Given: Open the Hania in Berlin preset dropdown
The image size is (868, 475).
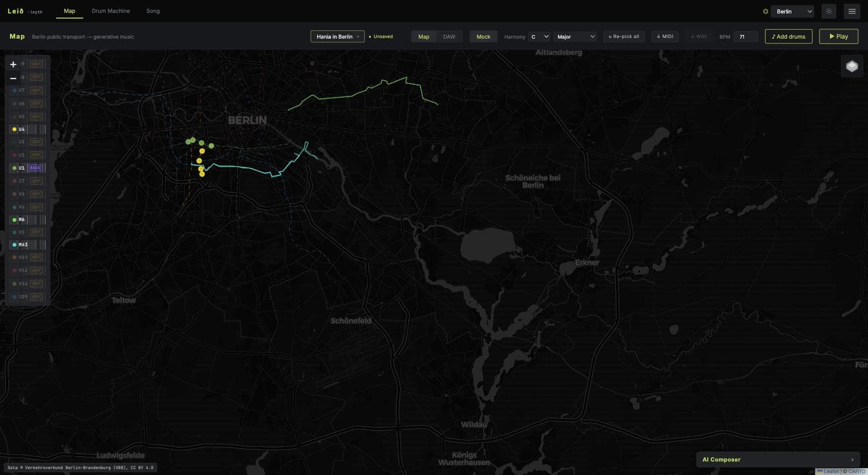Looking at the screenshot, I should (x=337, y=36).
